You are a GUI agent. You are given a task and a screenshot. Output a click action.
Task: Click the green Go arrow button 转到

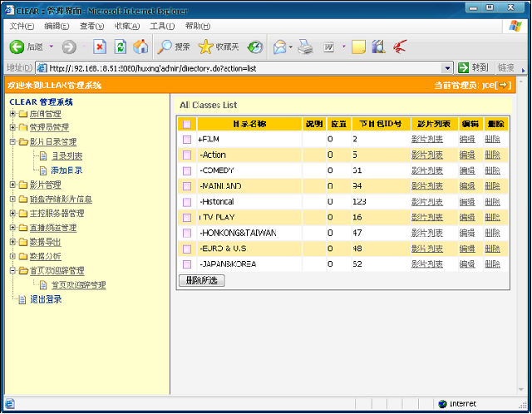(463, 68)
